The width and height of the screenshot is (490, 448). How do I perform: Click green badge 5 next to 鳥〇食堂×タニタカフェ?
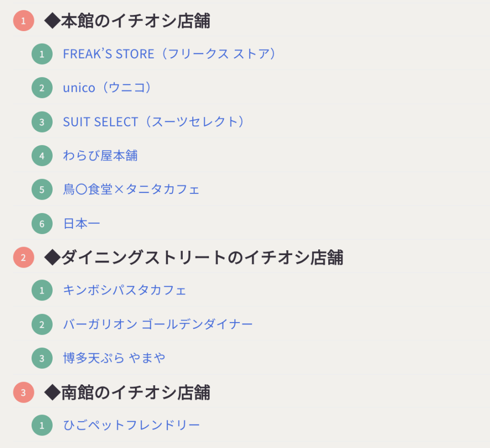(x=42, y=190)
